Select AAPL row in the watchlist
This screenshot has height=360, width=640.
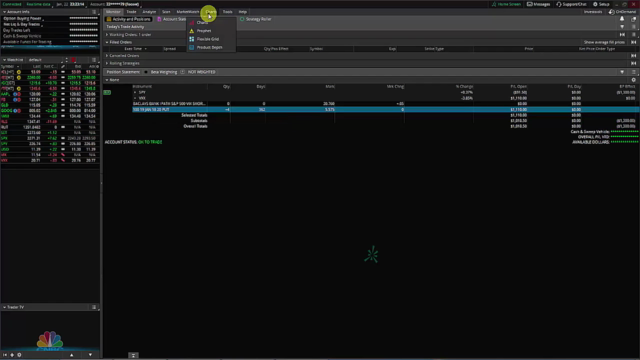50,94
